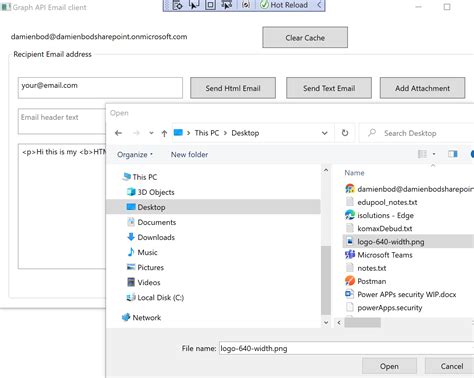Open Documents in navigation tree
This screenshot has width=474, height=378.
click(x=152, y=222)
